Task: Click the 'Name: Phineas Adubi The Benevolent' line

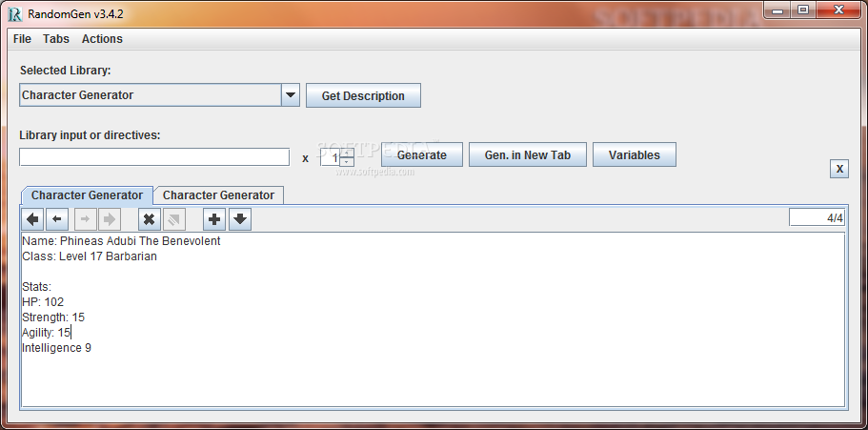Action: [x=121, y=241]
